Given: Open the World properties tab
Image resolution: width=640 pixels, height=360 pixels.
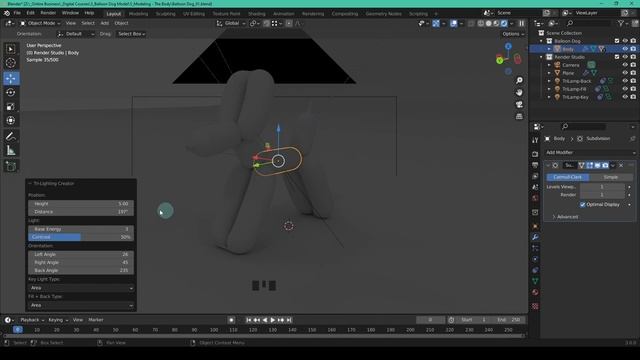Looking at the screenshot, I should [x=535, y=198].
